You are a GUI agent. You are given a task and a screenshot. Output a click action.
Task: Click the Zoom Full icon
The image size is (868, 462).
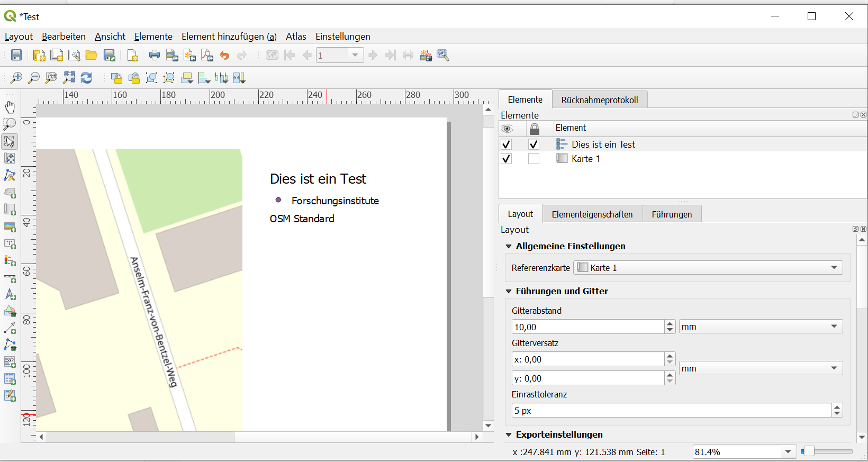point(69,78)
